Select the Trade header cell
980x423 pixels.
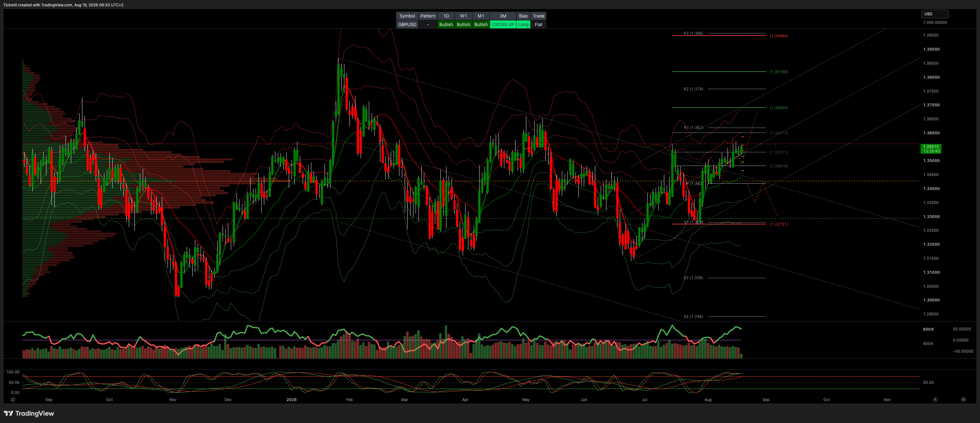tap(538, 16)
